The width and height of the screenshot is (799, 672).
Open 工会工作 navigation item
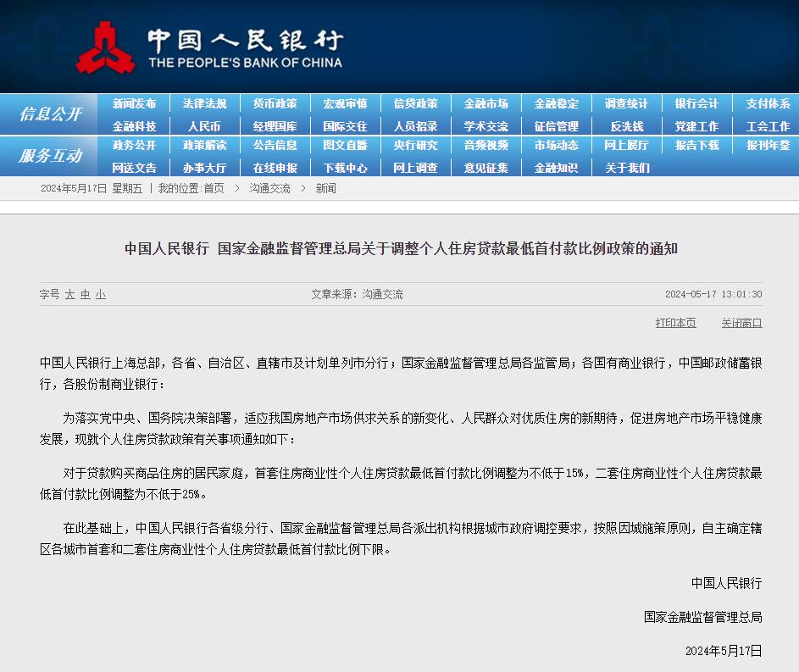[768, 125]
